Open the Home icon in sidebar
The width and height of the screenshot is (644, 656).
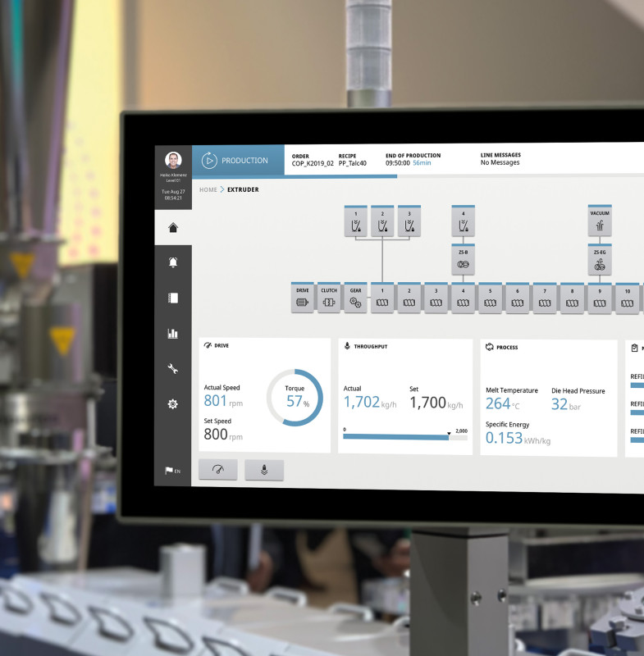pyautogui.click(x=173, y=228)
